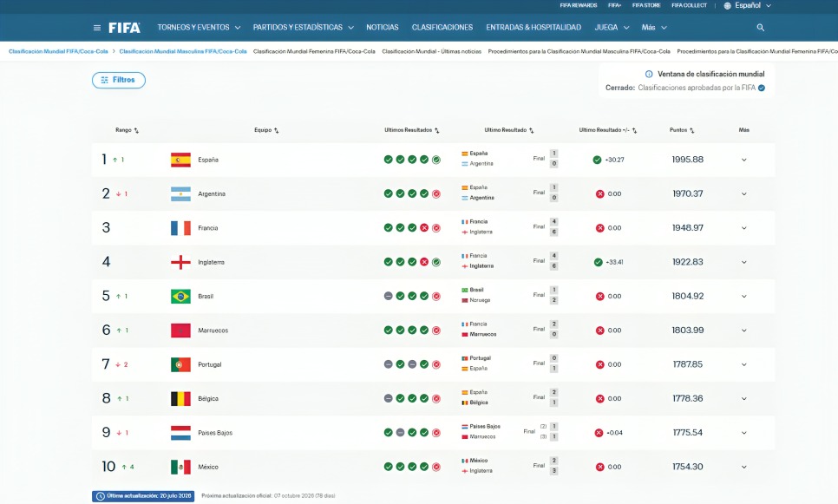Open the FIFA+ link
838x504 pixels.
click(x=614, y=5)
